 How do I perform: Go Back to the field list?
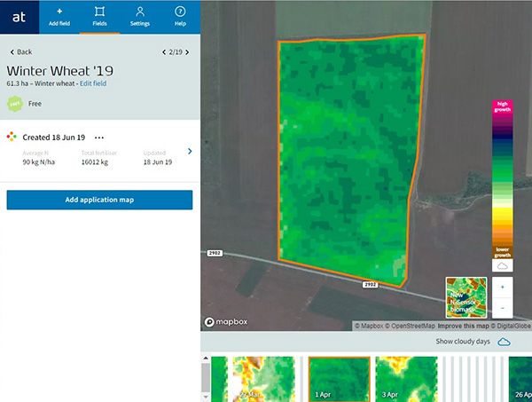[21, 52]
